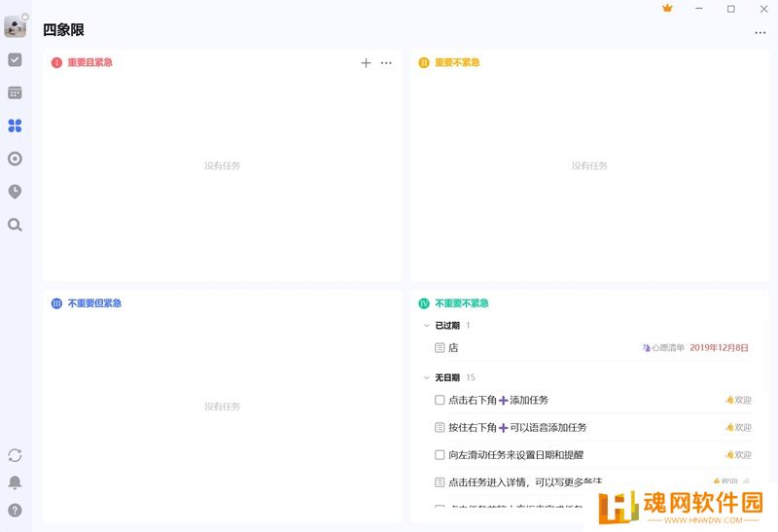778x532 pixels.
Task: Open task 点击任务进入详情
Action: 525,481
